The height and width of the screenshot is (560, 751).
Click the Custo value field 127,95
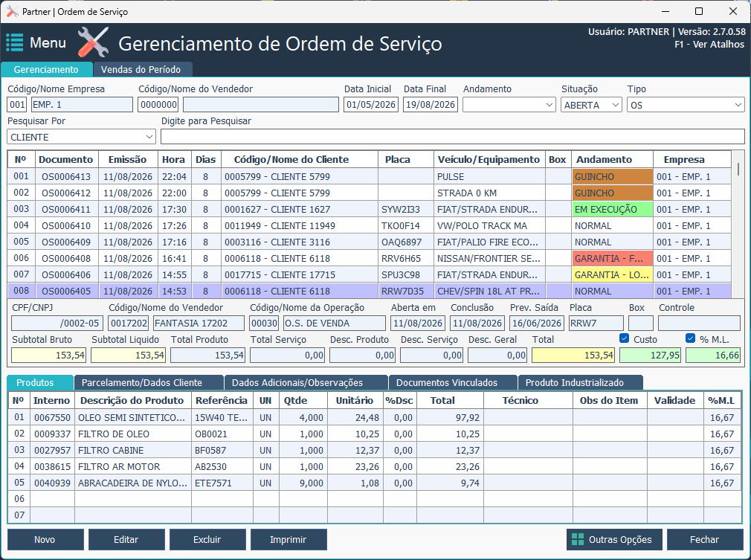tap(651, 355)
